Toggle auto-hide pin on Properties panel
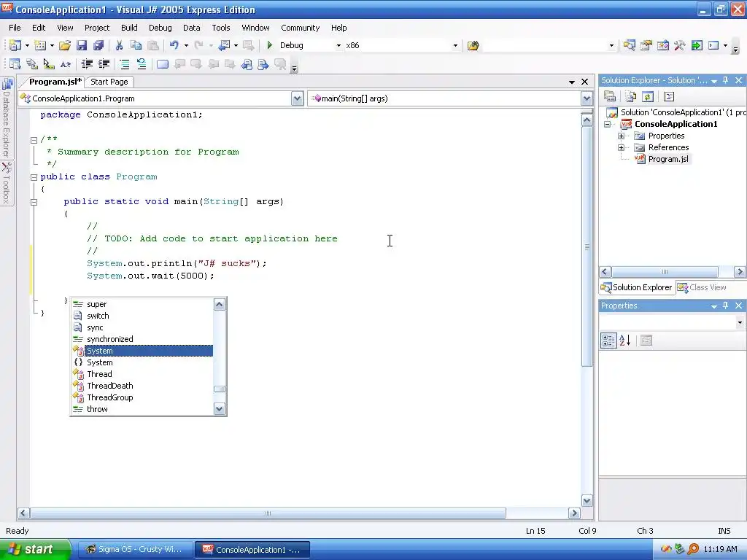This screenshot has height=560, width=747. (726, 306)
